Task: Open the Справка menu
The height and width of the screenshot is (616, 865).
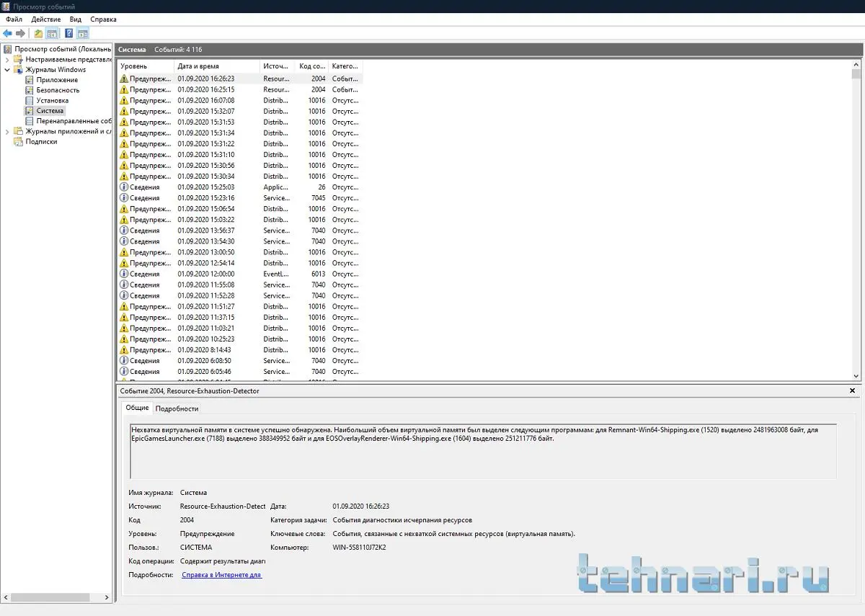Action: tap(103, 19)
